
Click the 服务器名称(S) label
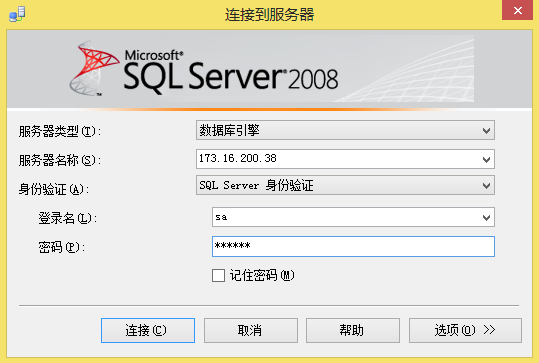(60, 160)
